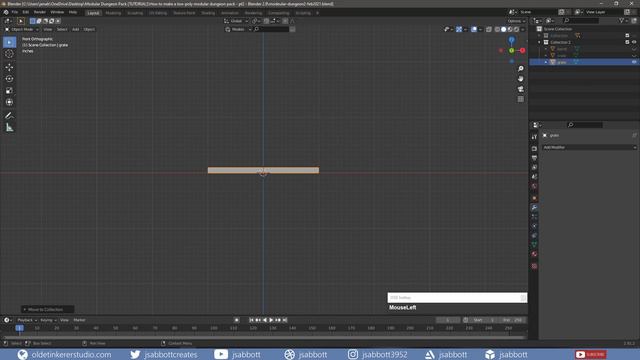Toggle show gizmo button

tap(459, 29)
